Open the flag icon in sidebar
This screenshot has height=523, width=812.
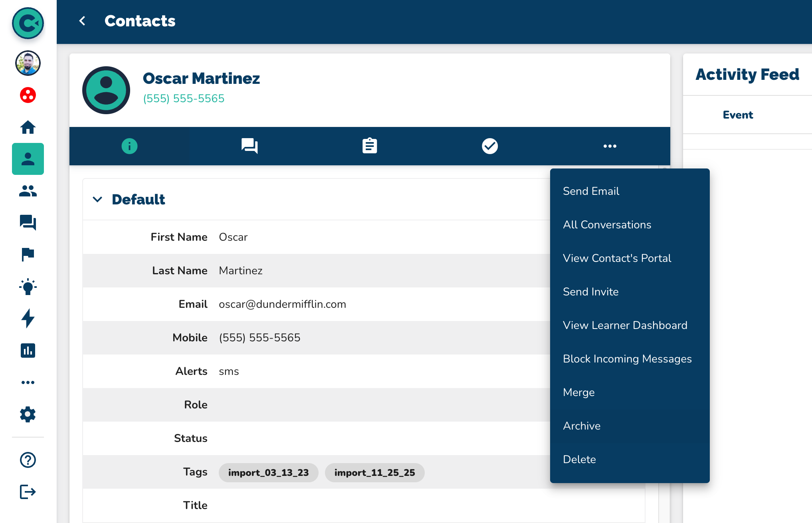coord(28,254)
